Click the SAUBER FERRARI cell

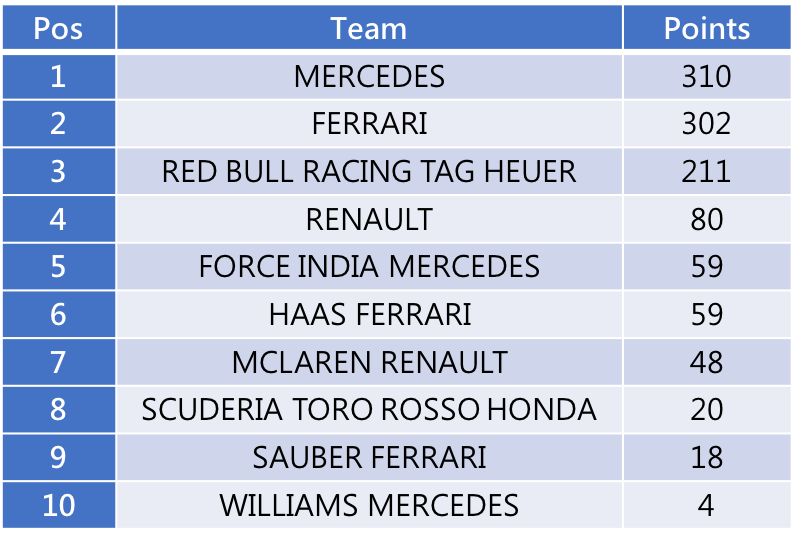point(369,457)
